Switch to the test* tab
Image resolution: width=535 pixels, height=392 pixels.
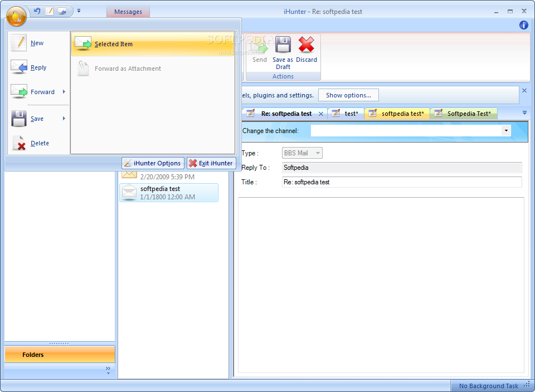point(346,114)
